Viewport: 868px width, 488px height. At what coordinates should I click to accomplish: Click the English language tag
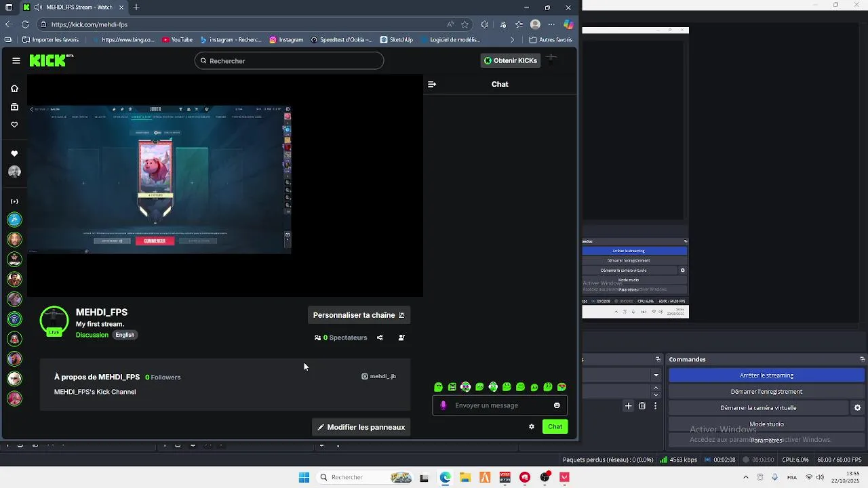pyautogui.click(x=125, y=335)
